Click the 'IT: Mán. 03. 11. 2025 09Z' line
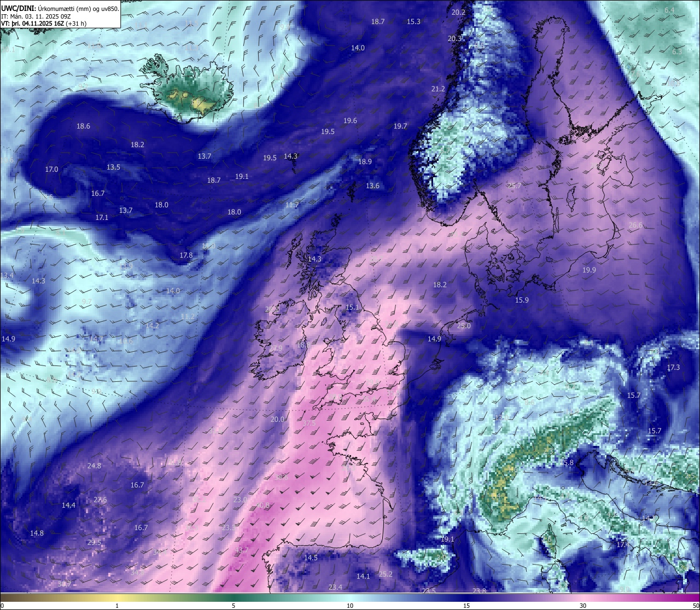 tap(36, 16)
